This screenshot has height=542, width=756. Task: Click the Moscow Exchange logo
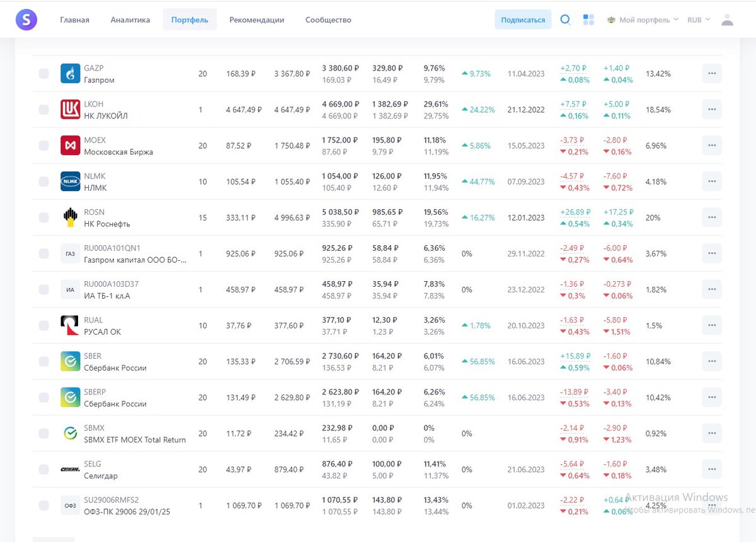(x=70, y=146)
